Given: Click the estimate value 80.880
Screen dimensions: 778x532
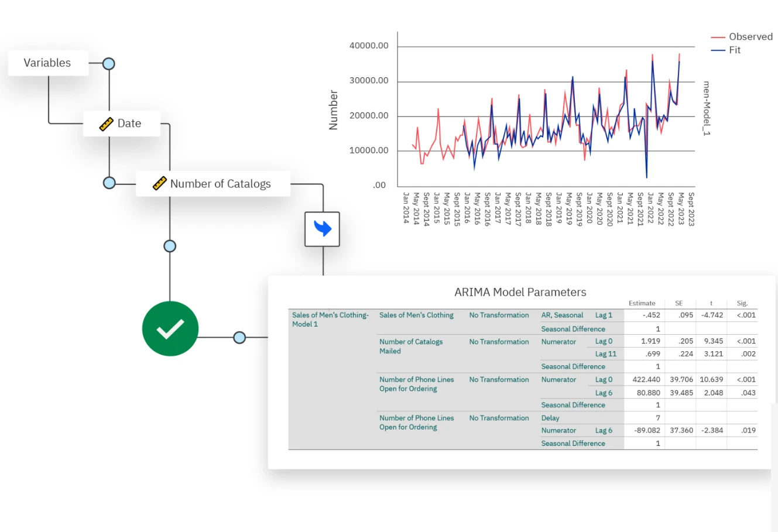Looking at the screenshot, I should pyautogui.click(x=649, y=393).
